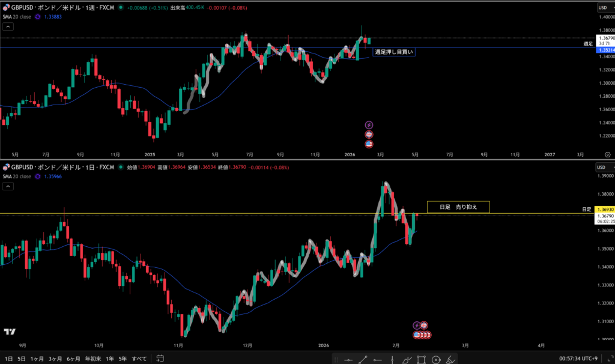Select the brush drawing tool
Image resolution: width=615 pixels, height=364 pixels.
pyautogui.click(x=407, y=359)
